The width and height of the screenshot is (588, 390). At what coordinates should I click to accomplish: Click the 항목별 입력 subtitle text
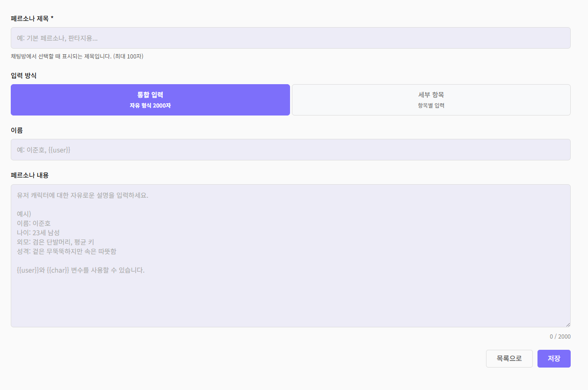[x=431, y=106]
